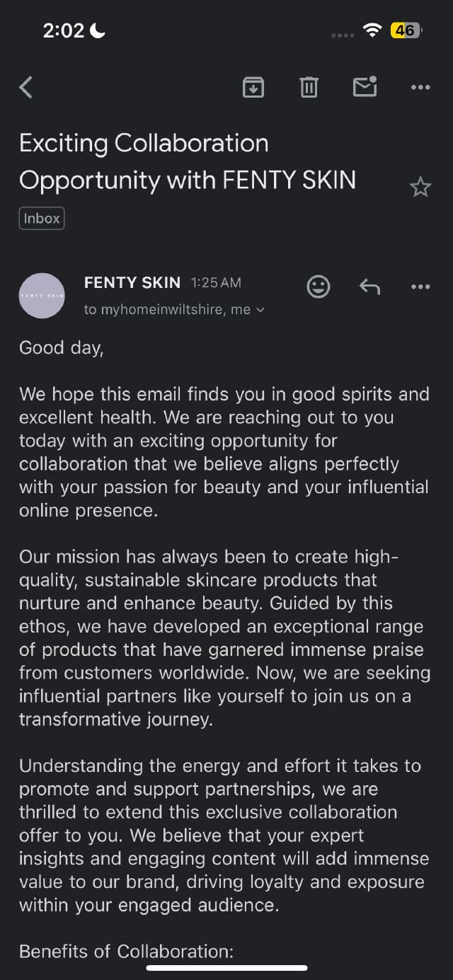453x980 pixels.
Task: Reply to the FENTY SKIN message
Action: pos(369,287)
